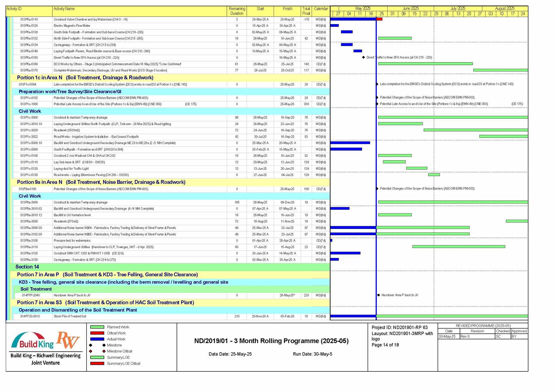Viewport: 555px width, 392px height.
Task: Click the green planned bar for S13P9a-3110
Action: click(x=459, y=247)
